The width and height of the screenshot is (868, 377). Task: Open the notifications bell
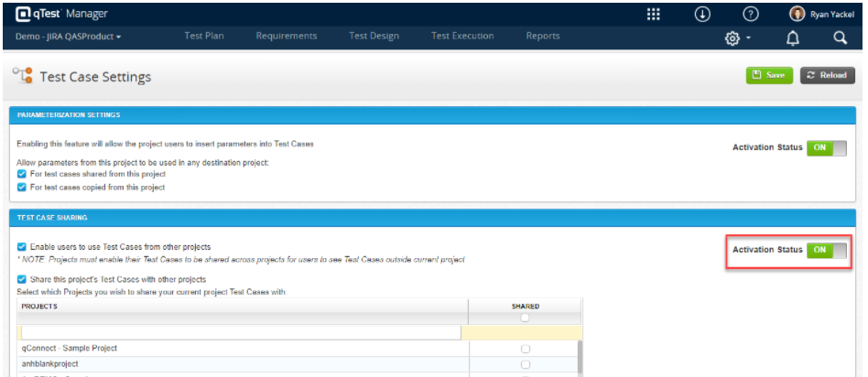793,38
